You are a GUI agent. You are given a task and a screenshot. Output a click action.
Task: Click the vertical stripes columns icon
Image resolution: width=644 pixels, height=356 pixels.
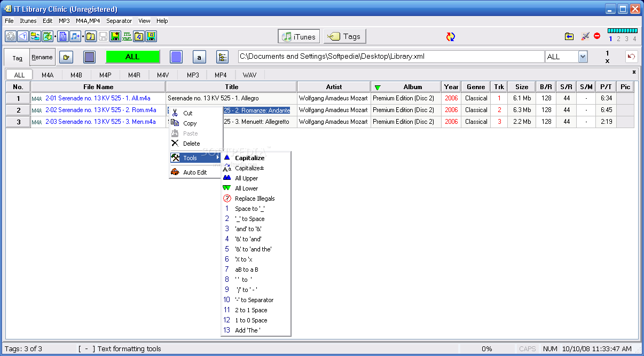coord(90,57)
